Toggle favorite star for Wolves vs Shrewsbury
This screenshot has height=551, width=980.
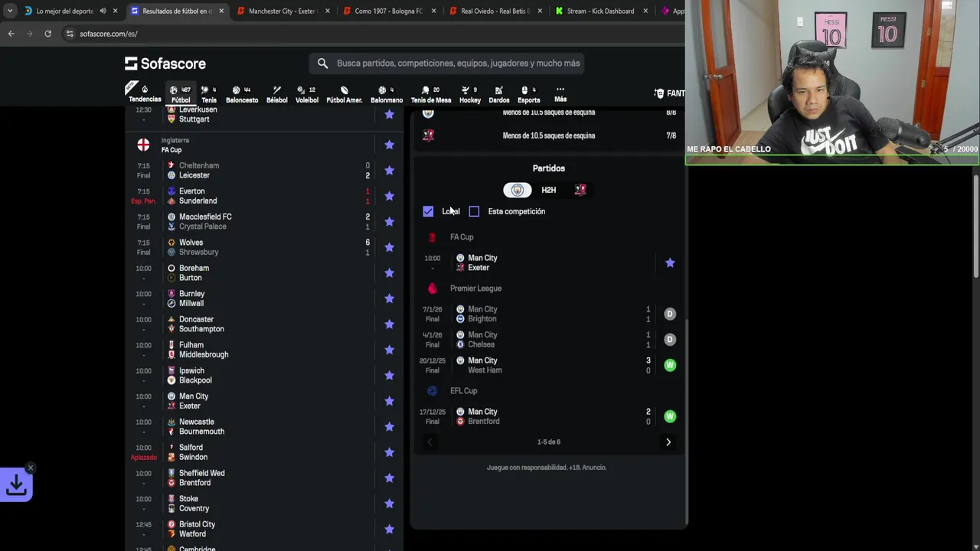[x=389, y=247]
